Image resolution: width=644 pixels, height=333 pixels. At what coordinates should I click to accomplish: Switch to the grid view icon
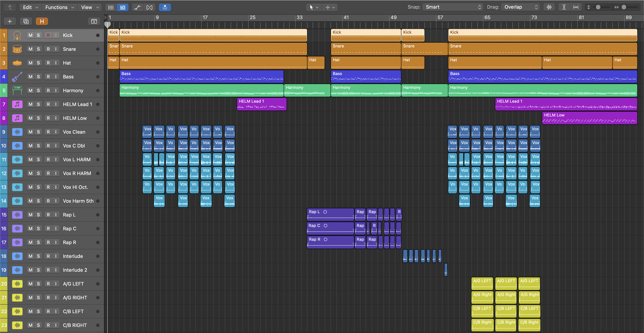pos(111,7)
